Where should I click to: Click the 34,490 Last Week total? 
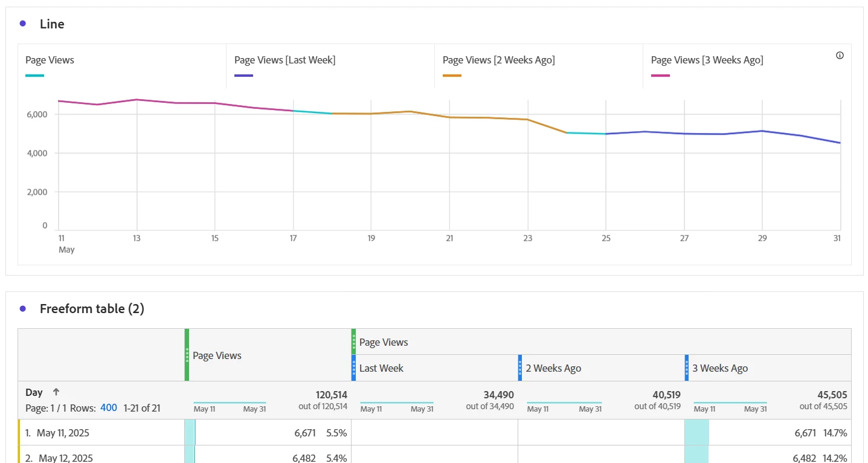[499, 395]
